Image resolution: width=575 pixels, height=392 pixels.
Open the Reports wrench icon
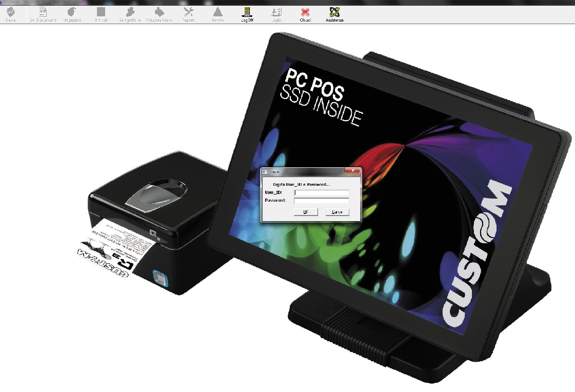188,14
